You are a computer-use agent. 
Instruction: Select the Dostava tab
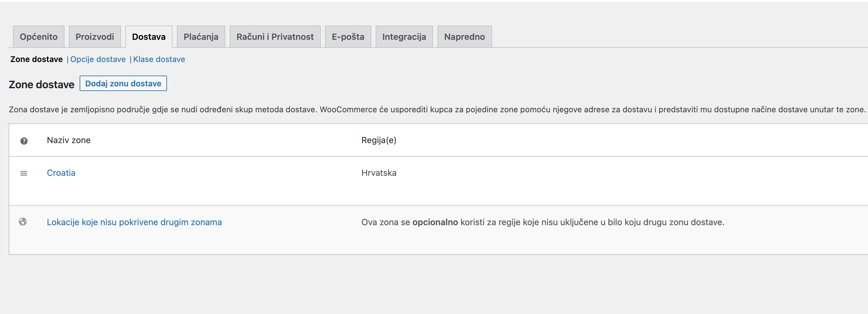(x=148, y=36)
